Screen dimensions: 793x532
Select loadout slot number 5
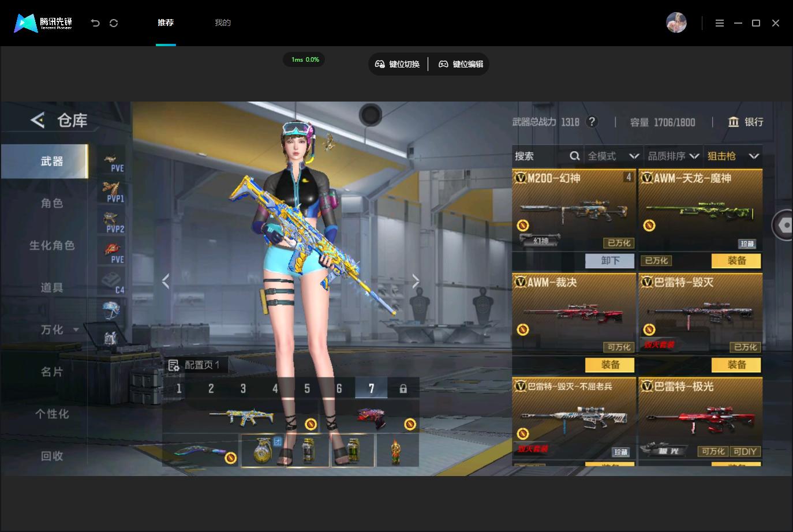tap(307, 388)
